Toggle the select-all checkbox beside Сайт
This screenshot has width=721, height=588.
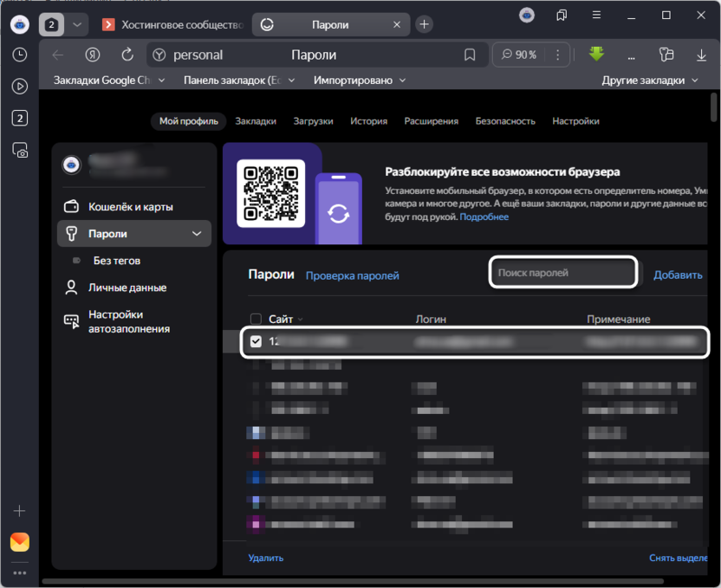tap(256, 320)
